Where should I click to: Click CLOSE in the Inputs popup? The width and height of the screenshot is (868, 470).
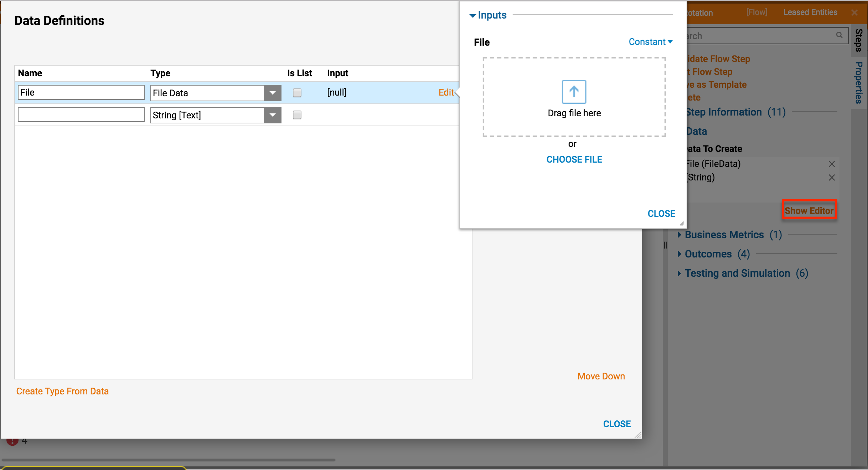(661, 214)
